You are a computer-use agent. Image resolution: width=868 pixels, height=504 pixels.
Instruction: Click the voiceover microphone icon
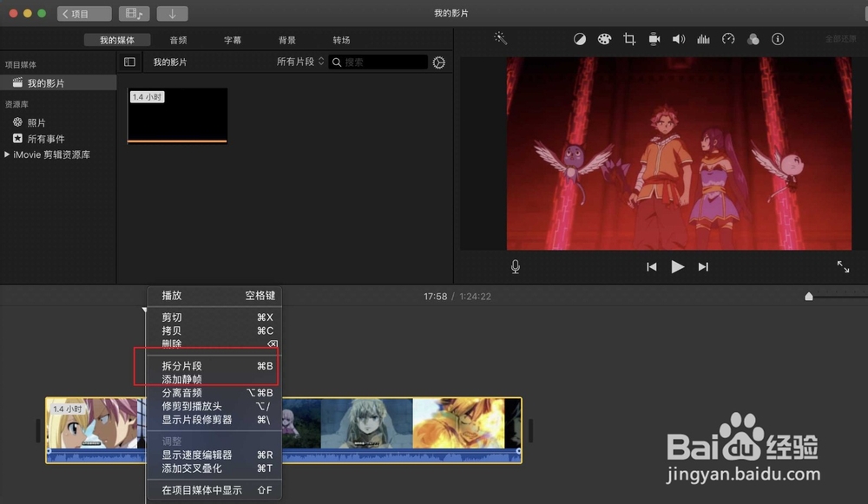pyautogui.click(x=516, y=266)
